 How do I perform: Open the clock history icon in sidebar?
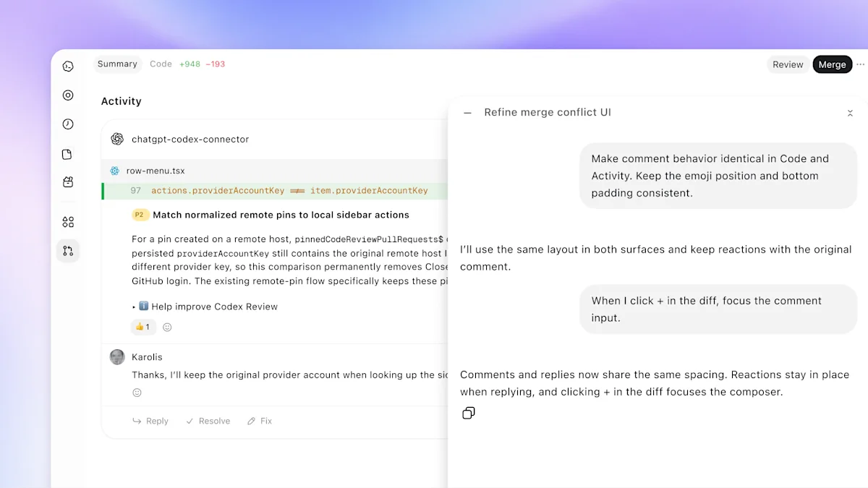[x=68, y=124]
